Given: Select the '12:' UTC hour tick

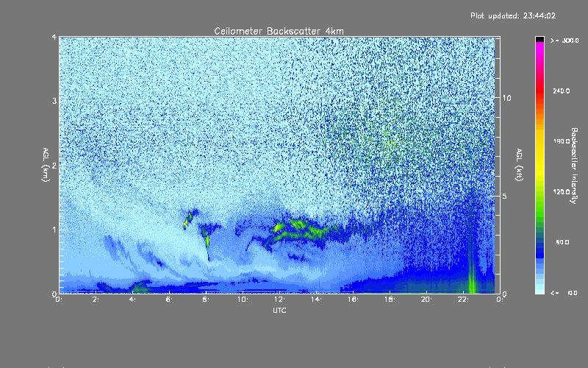Looking at the screenshot, I should click(x=279, y=300).
